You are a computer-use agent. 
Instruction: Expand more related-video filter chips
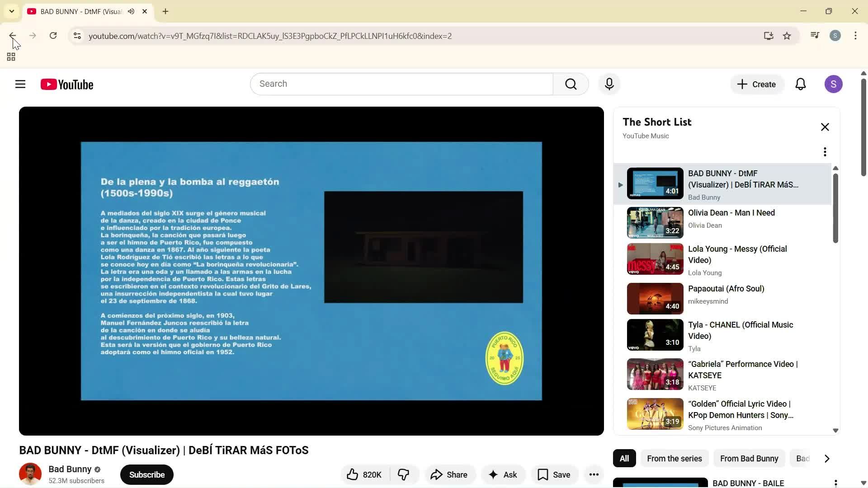tap(827, 458)
